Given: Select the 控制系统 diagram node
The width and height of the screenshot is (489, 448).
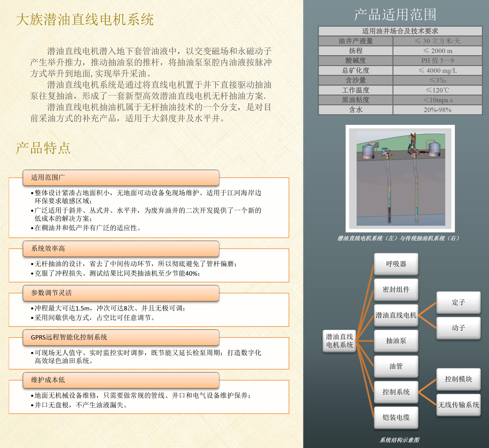Looking at the screenshot, I should pos(396,392).
